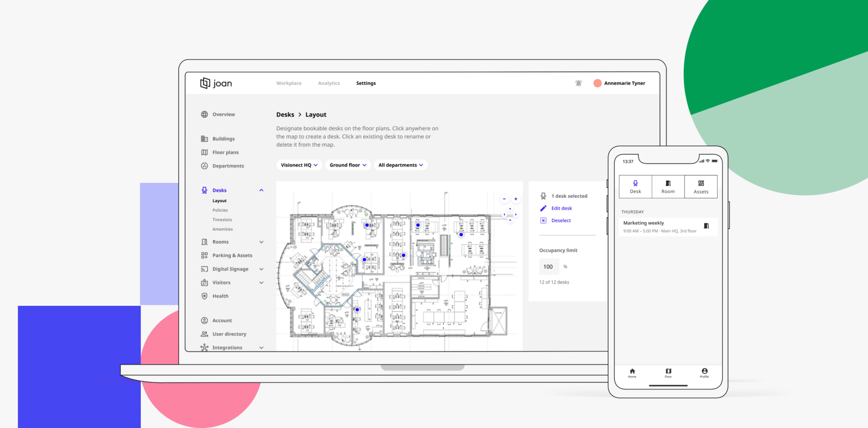Expand the Visitors sidebar section

coord(262,283)
